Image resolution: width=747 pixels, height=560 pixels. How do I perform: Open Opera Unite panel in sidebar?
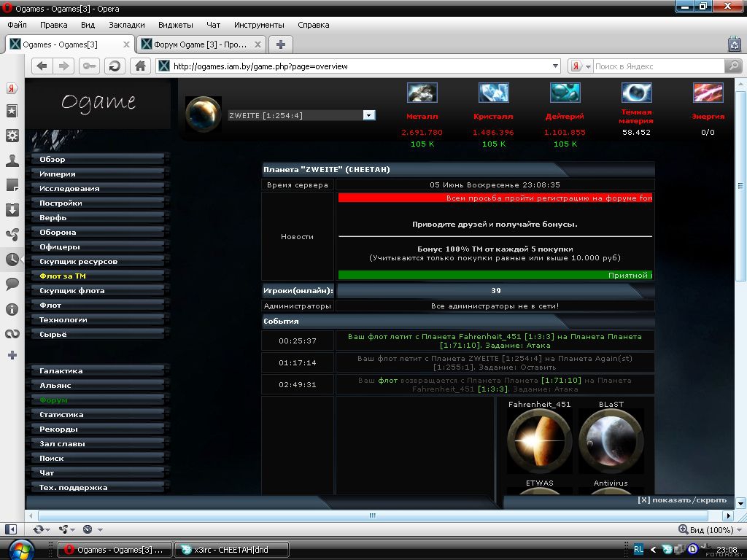(12, 235)
